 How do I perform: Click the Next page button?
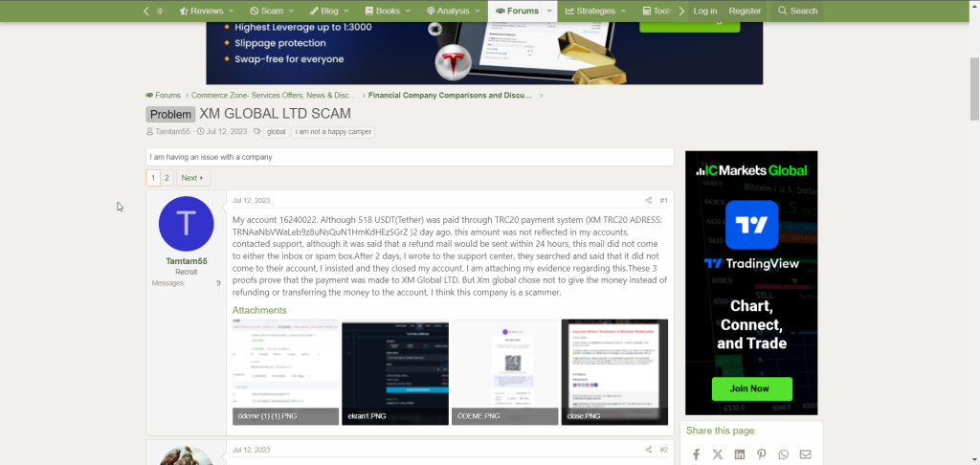(193, 178)
